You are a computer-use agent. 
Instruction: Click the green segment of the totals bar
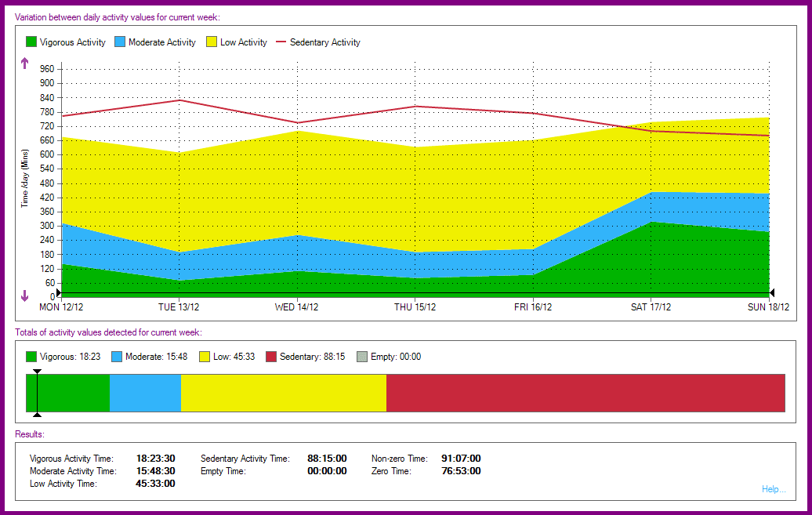tap(67, 392)
